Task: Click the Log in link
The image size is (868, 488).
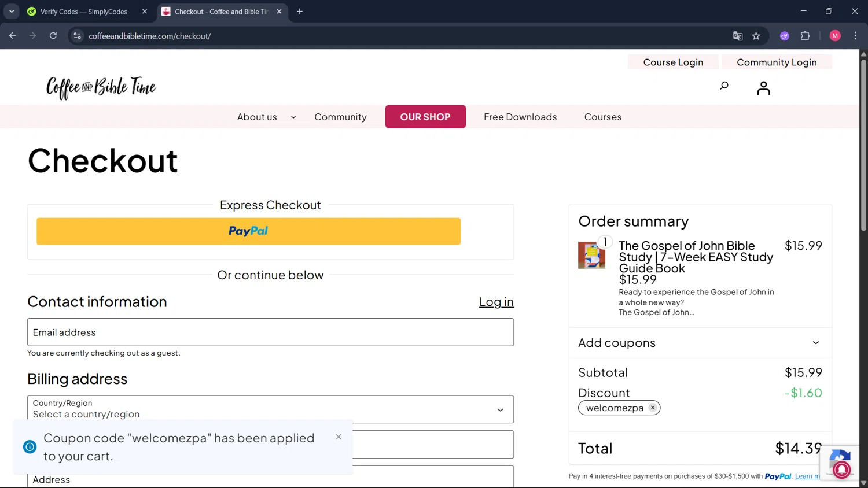Action: click(x=496, y=302)
